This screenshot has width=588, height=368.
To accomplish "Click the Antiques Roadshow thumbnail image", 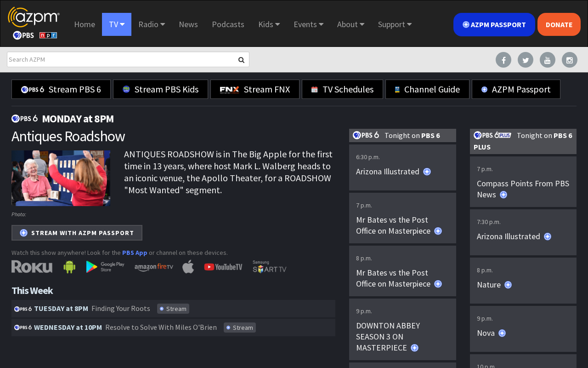I will tap(61, 178).
